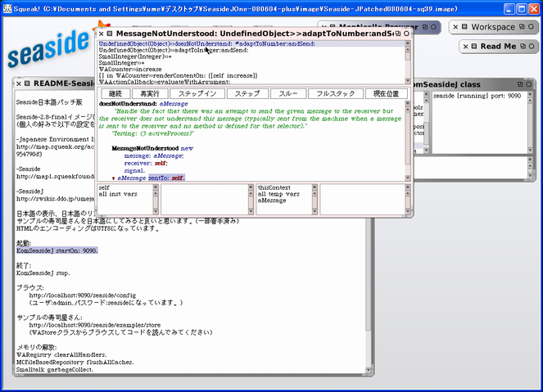Click 'KomSeasideJ stop.' line in README

click(43, 273)
